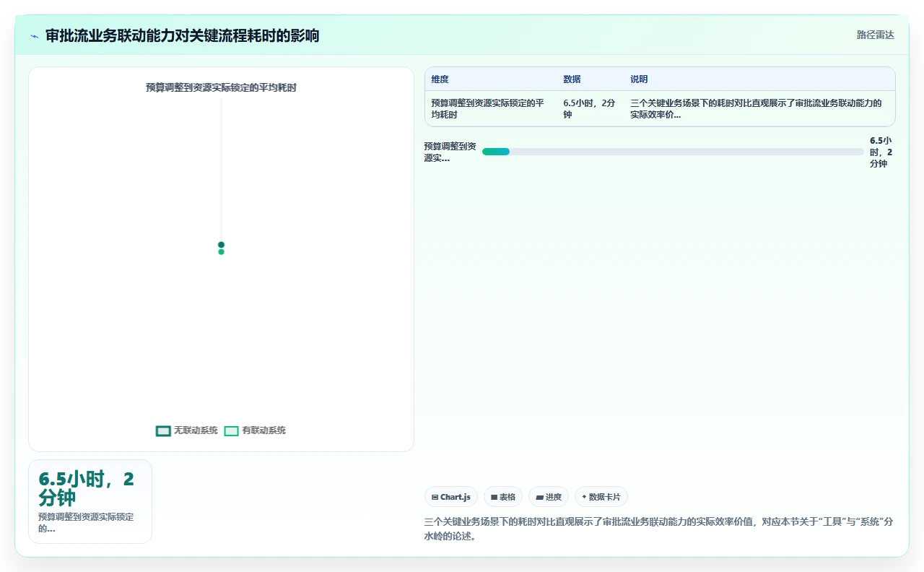924x572 pixels.
Task: Click the 维度 column header
Action: (440, 79)
